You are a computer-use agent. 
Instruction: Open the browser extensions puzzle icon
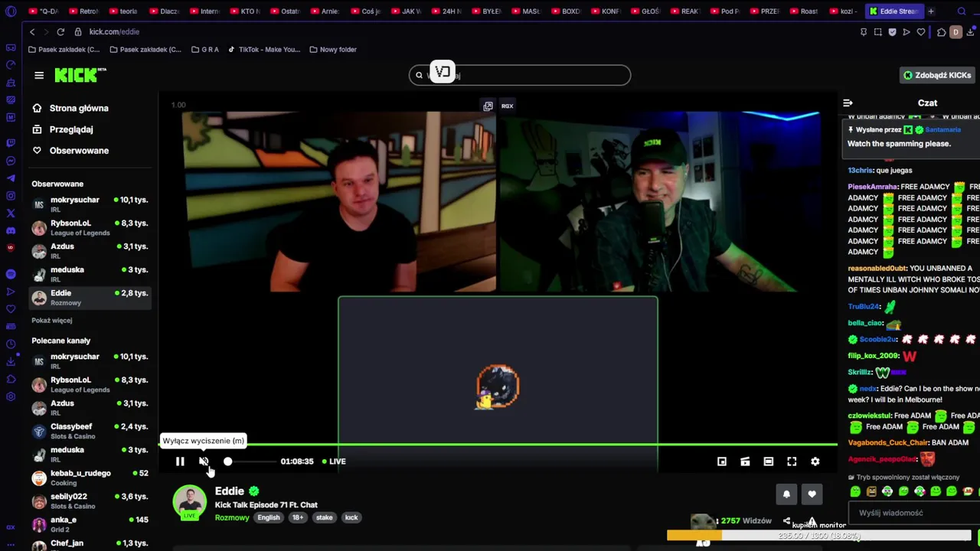(x=941, y=32)
